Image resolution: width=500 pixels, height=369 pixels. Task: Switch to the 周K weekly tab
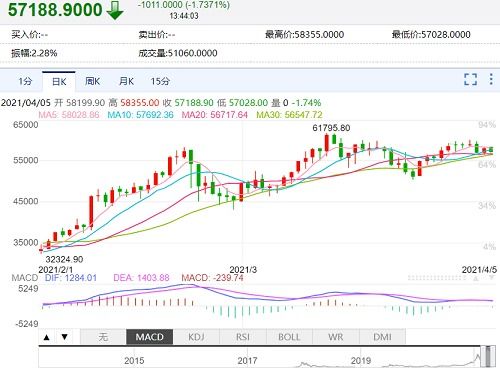click(93, 81)
